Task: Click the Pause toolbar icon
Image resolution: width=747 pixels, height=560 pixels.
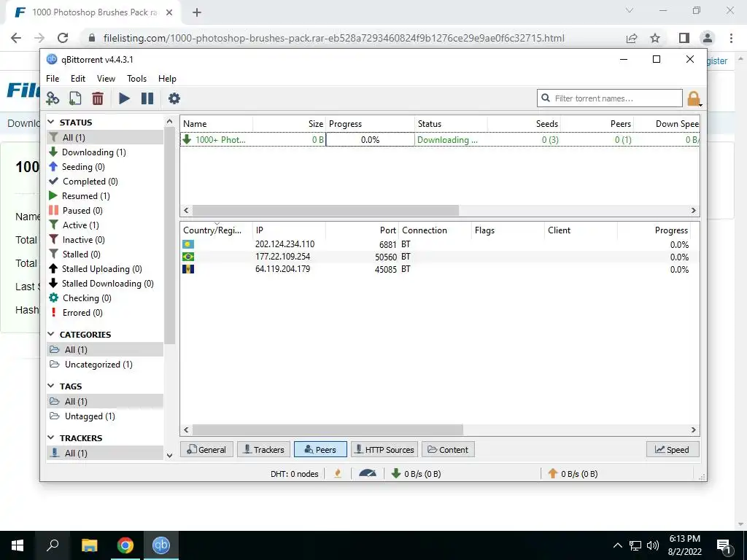Action: point(147,98)
